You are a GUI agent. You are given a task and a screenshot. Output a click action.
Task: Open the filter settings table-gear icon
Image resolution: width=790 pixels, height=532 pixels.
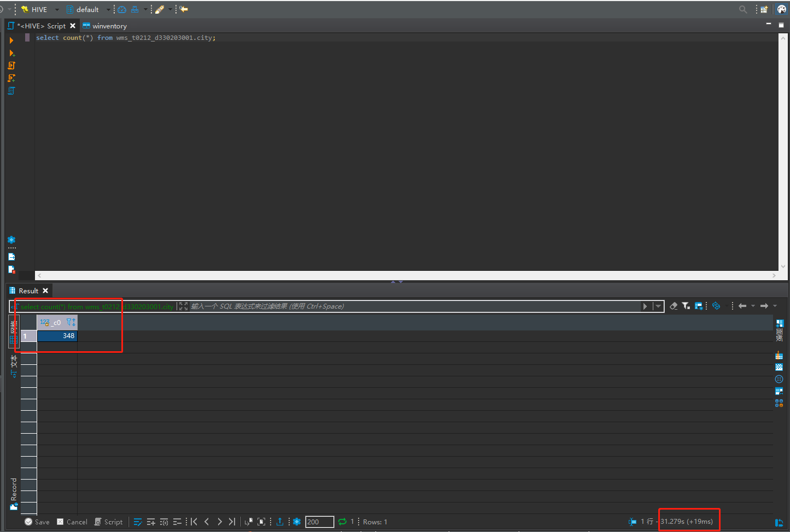click(x=699, y=306)
